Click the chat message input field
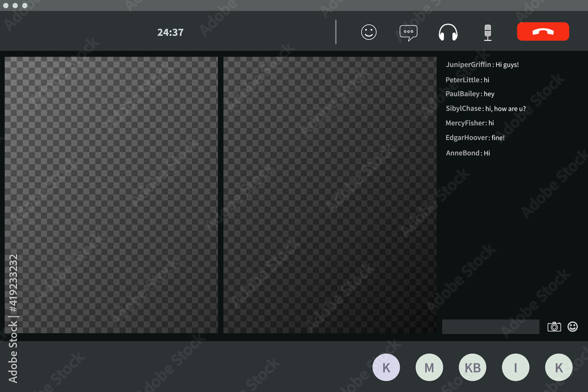 click(490, 327)
